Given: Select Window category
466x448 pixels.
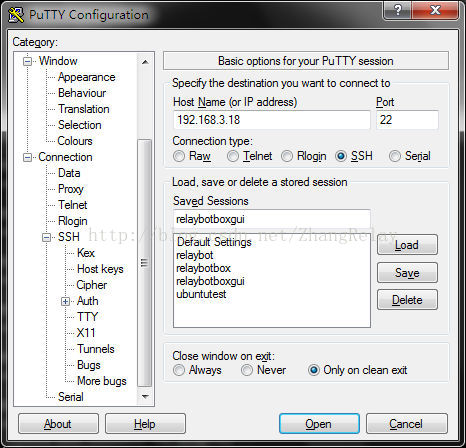Looking at the screenshot, I should coord(58,61).
